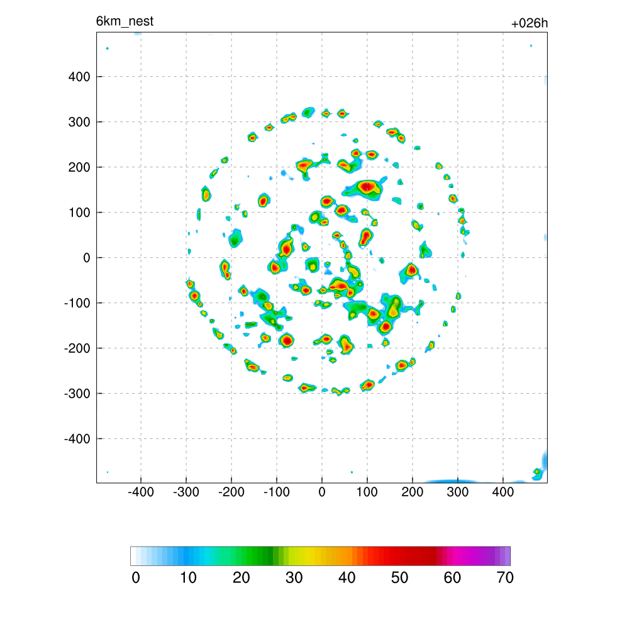Pick the x-axis tick label 400
Image resolution: width=644 pixels, height=644 pixels.
(502, 492)
